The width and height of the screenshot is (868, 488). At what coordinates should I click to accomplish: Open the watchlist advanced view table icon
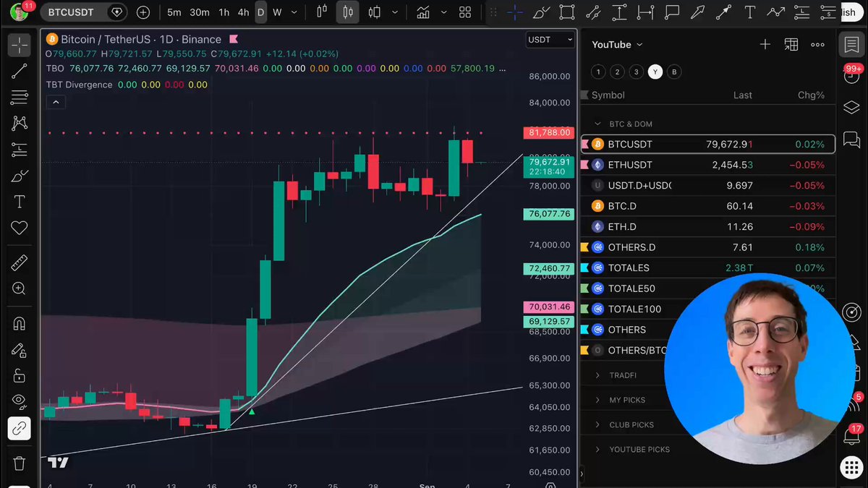coord(791,45)
